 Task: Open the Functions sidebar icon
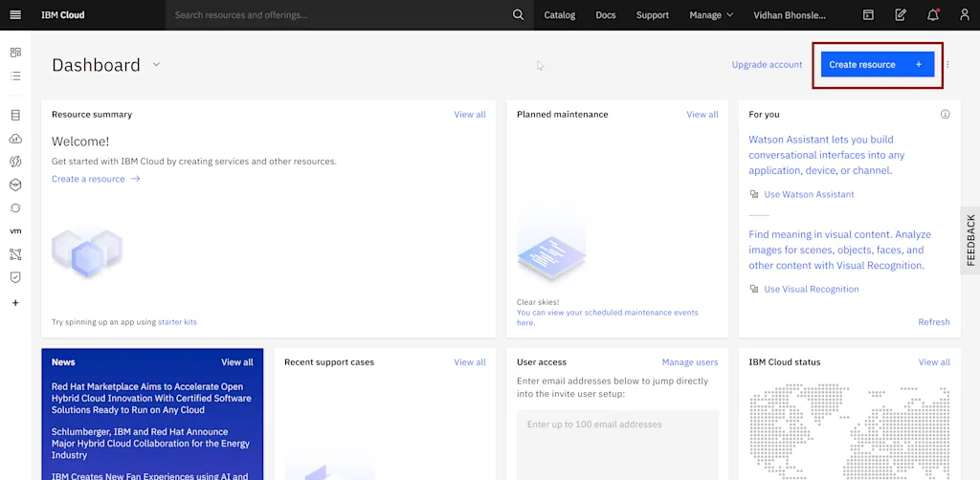click(x=15, y=162)
